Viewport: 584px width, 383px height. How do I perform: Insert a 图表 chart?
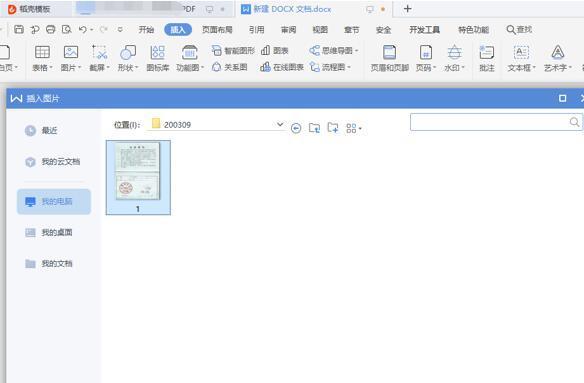click(x=275, y=50)
